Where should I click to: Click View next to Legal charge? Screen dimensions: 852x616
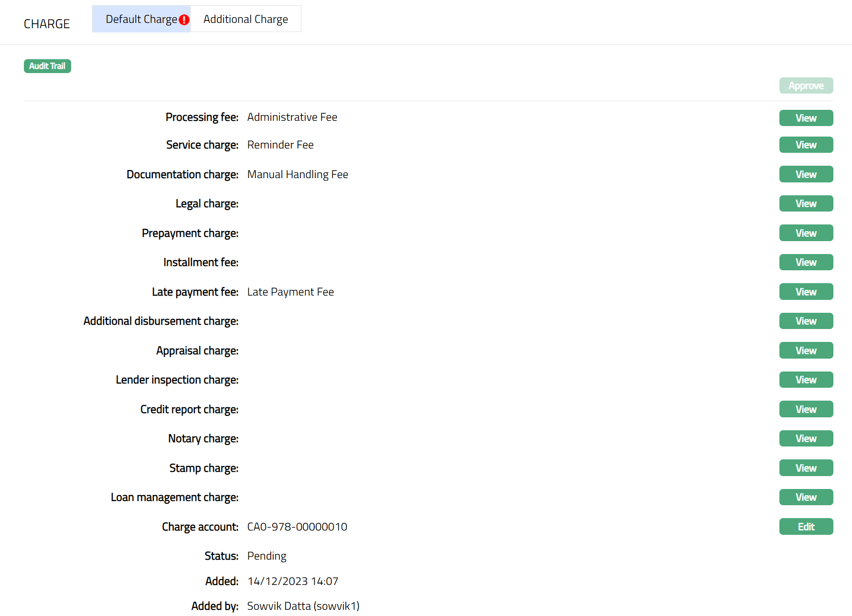(x=806, y=203)
